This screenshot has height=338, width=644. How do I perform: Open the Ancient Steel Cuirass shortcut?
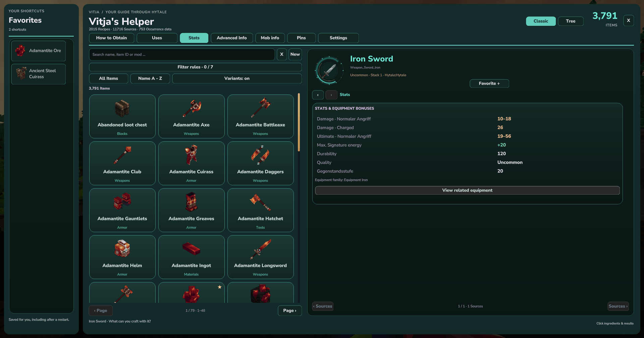(x=39, y=74)
